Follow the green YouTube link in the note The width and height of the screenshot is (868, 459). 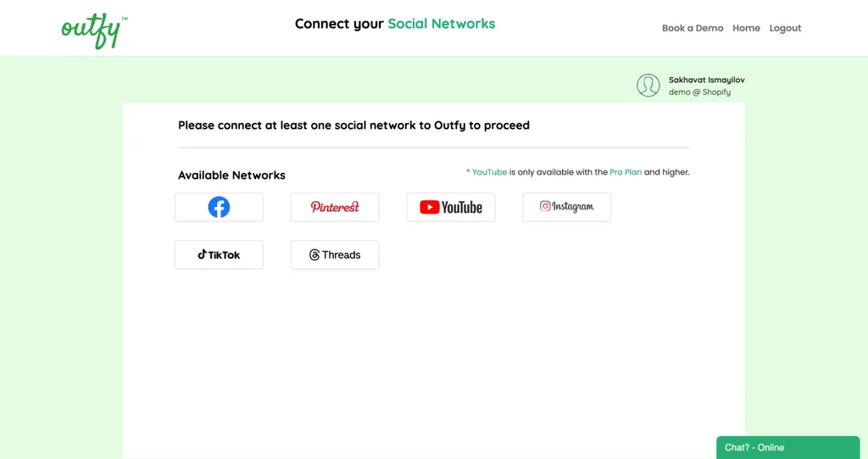click(x=489, y=172)
